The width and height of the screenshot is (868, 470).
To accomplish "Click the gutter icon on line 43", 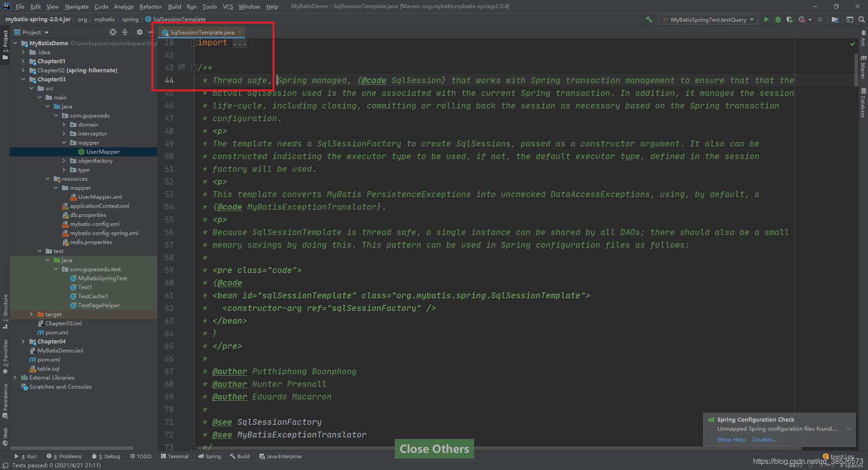I will tap(182, 67).
